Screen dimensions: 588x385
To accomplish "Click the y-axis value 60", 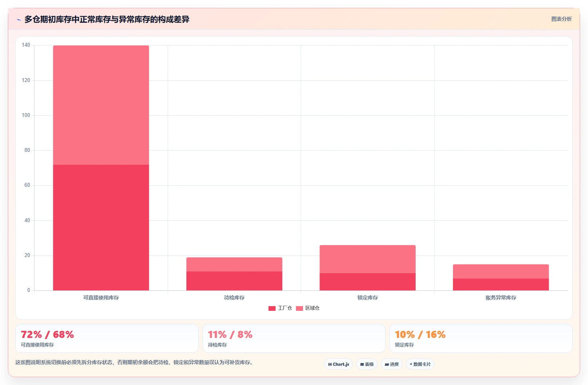I will point(27,185).
